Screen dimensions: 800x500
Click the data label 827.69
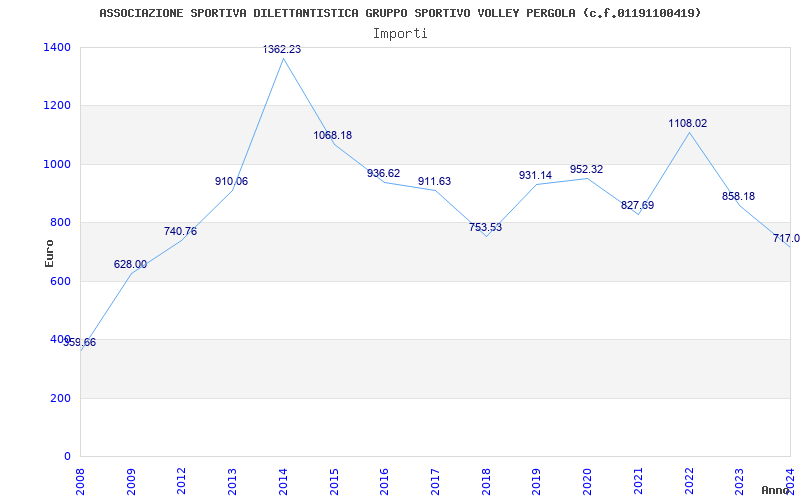[x=637, y=205]
